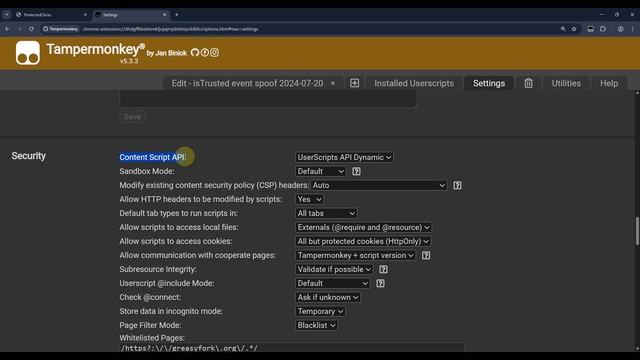This screenshot has height=360, width=640.
Task: Click the Tampermonkey logo icon
Action: tap(28, 53)
